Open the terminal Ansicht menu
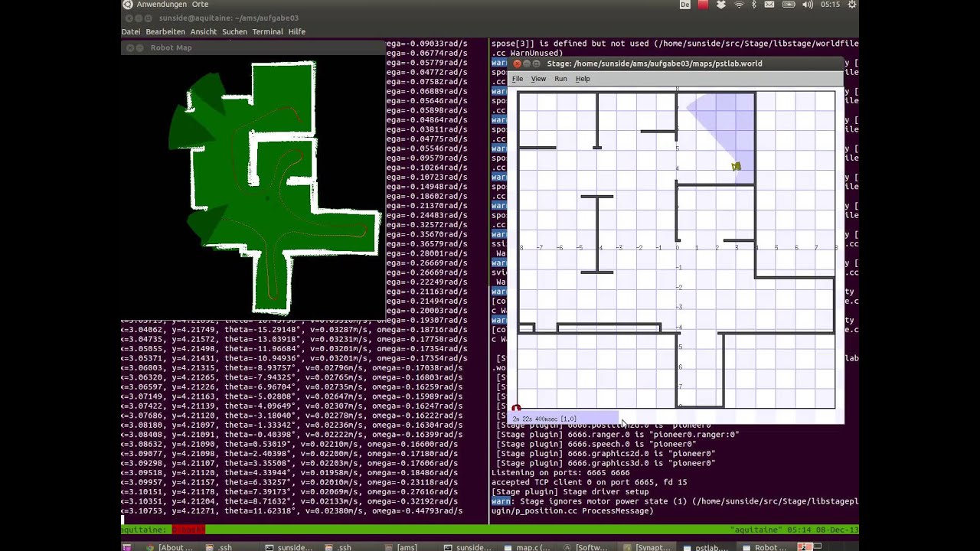 pyautogui.click(x=204, y=31)
